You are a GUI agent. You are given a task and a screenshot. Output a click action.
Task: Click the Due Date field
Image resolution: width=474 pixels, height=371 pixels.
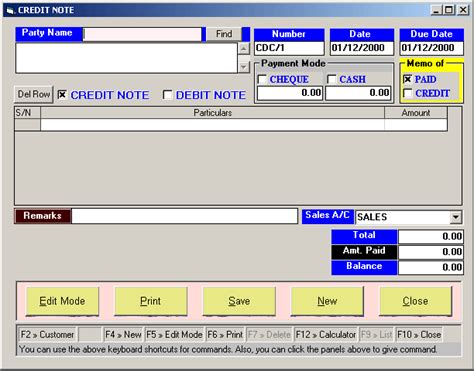pyautogui.click(x=431, y=48)
